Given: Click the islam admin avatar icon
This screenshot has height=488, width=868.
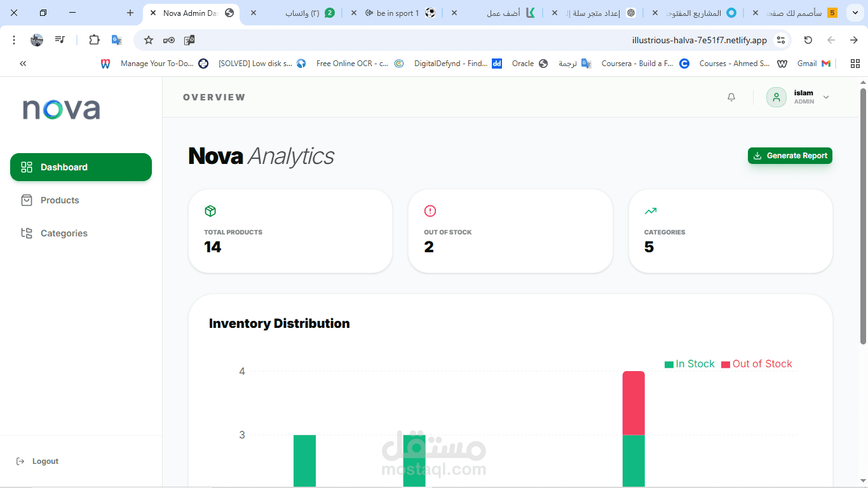Looking at the screenshot, I should (x=776, y=97).
